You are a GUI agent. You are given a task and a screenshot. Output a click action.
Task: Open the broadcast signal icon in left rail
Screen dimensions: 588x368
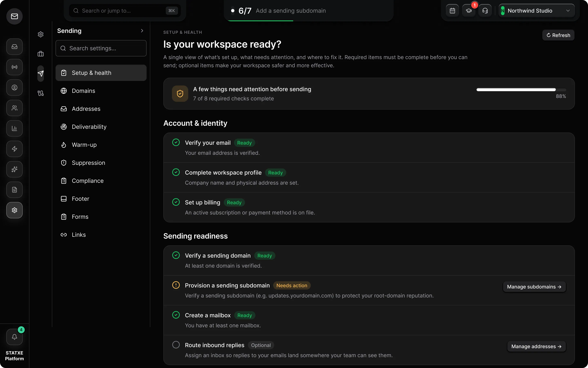coord(14,67)
